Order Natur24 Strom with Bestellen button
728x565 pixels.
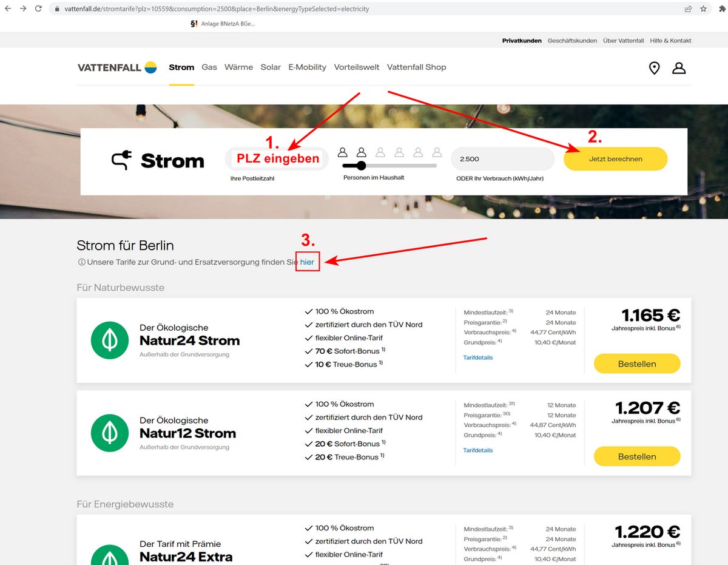point(637,364)
